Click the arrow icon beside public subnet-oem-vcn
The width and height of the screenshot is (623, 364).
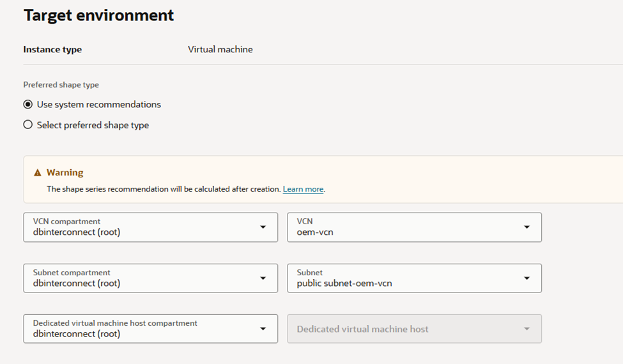point(527,278)
